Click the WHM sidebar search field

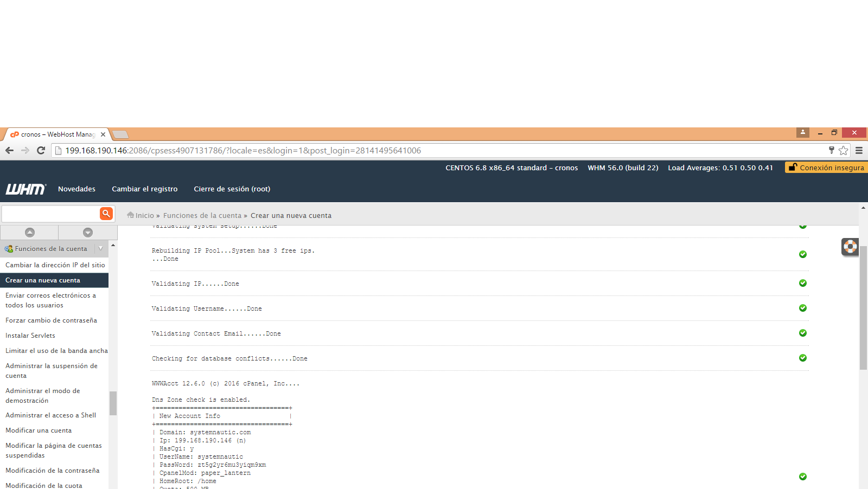(x=50, y=214)
